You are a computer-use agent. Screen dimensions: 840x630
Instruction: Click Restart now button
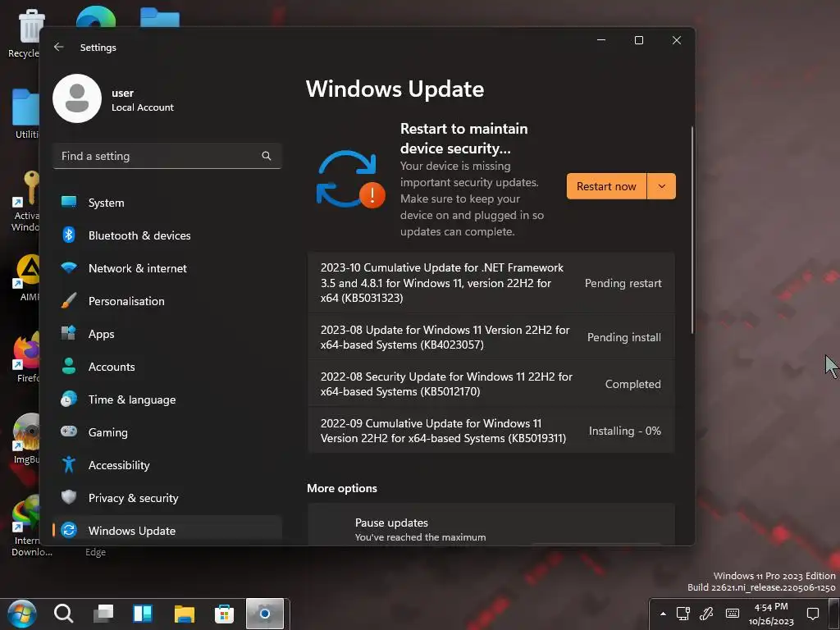606,186
